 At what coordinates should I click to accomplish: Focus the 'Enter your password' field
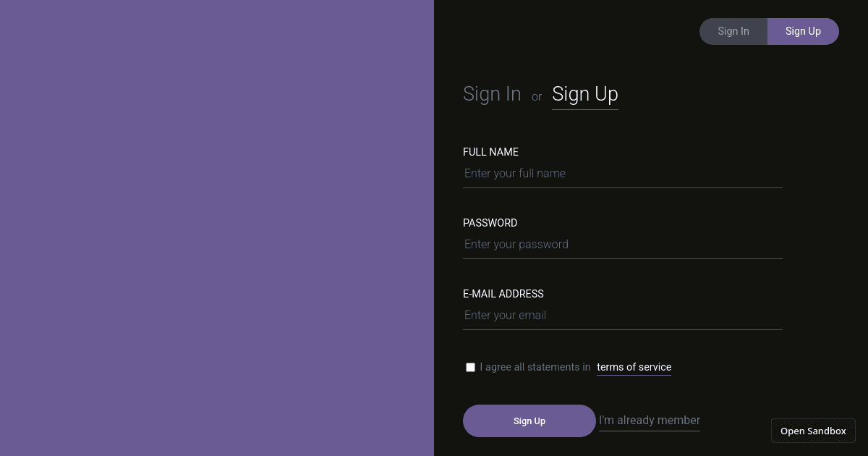tap(622, 244)
